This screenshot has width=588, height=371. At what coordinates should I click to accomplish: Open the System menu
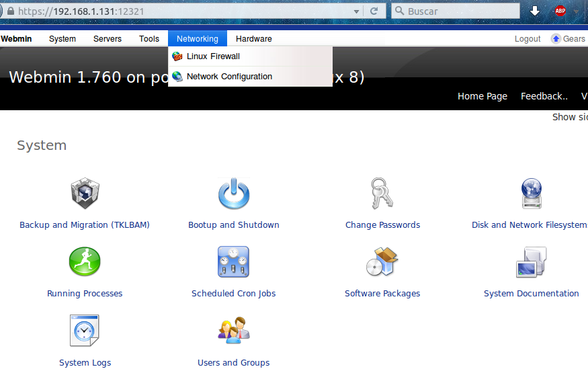62,39
